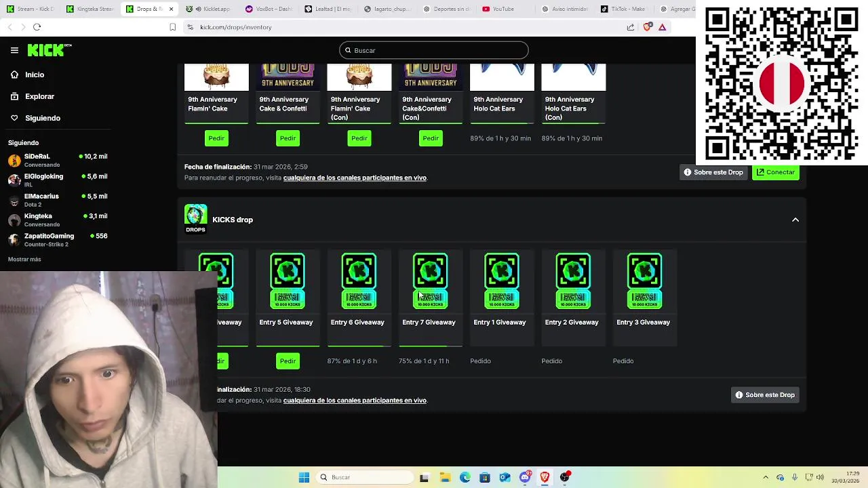Screen dimensions: 868x488
Task: Click the volume speaker tray icon
Action: pyautogui.click(x=820, y=477)
